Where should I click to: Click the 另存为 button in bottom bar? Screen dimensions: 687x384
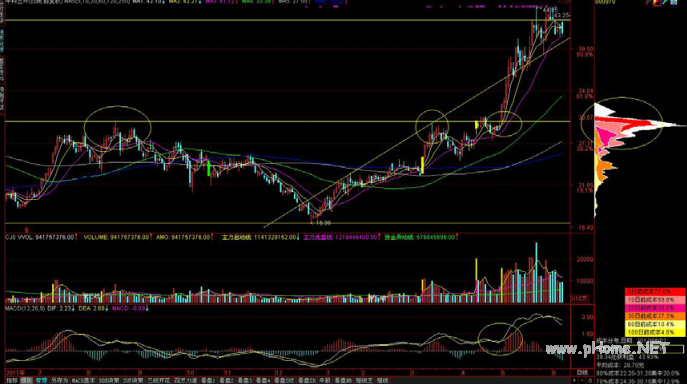click(59, 380)
